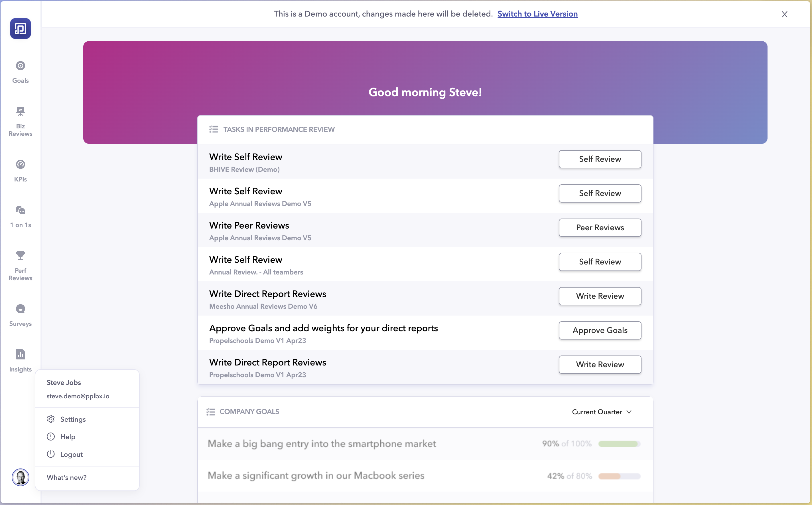812x505 pixels.
Task: Select Logout in the profile menu
Action: pos(72,454)
